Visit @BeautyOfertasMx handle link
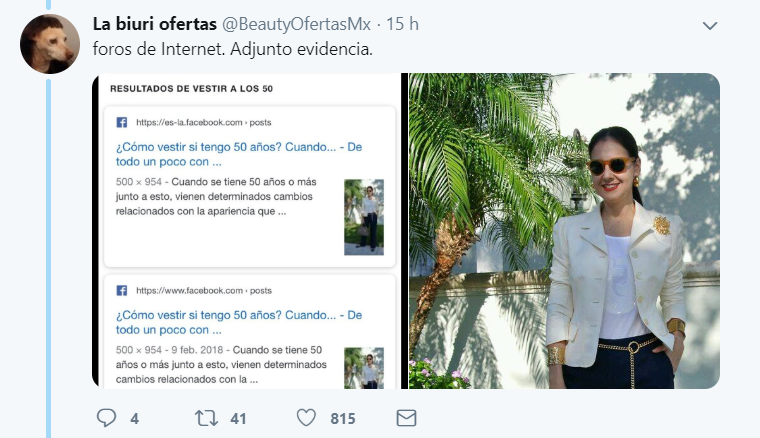 [297, 24]
